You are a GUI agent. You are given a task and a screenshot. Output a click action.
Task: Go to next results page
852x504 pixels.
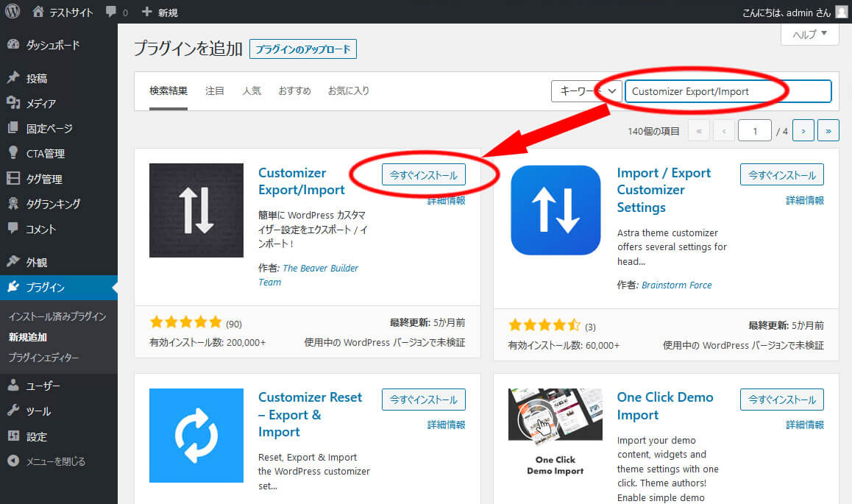point(803,130)
